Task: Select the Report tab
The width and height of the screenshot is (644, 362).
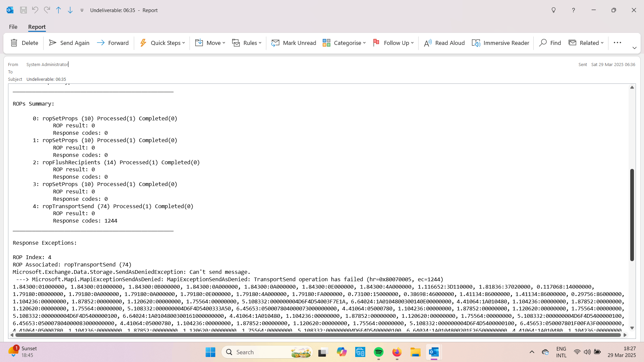Action: [37, 27]
